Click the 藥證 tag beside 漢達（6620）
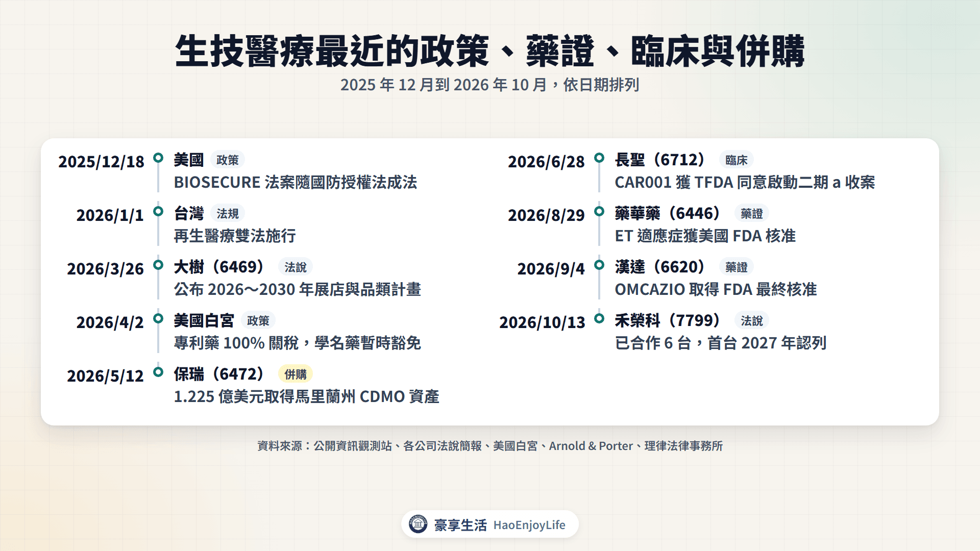Screen dimensions: 980x551 click(x=737, y=267)
